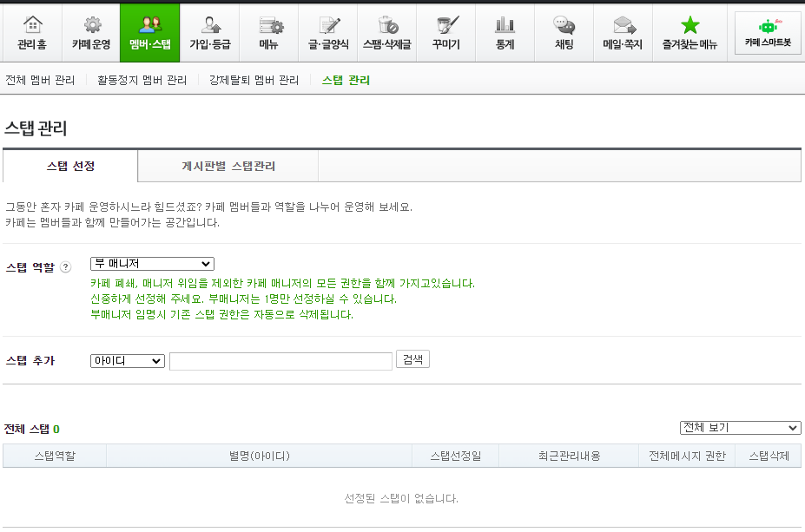Click 전체메시지 권한 column header
Viewport: 805px width, 532px height.
click(x=687, y=456)
